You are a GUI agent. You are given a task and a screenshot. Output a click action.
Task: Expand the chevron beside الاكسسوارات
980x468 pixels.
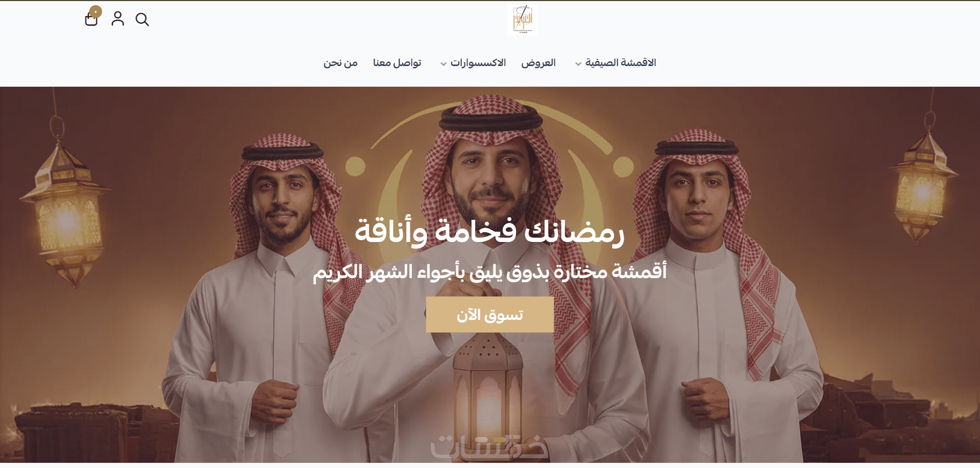pos(443,64)
